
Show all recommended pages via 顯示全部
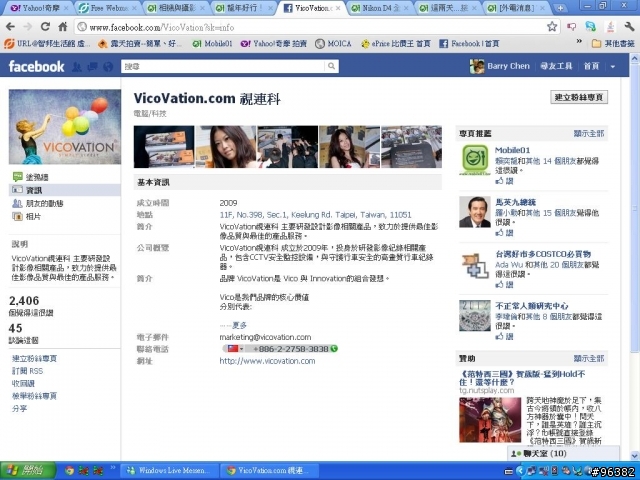click(x=589, y=133)
